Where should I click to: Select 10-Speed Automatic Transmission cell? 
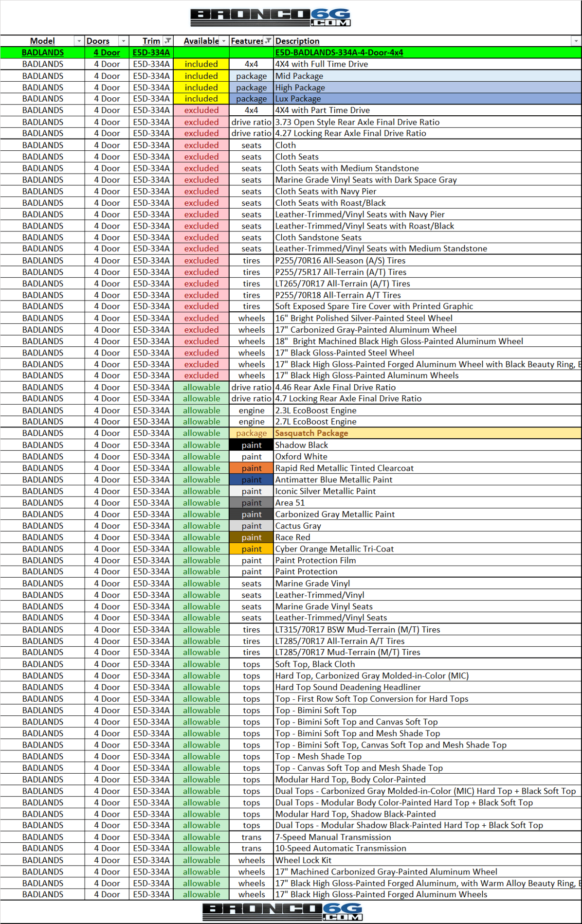point(428,849)
